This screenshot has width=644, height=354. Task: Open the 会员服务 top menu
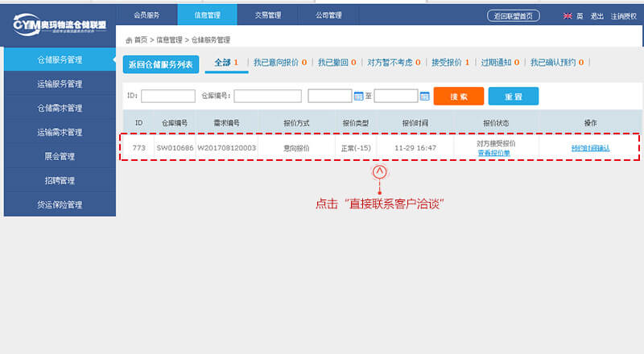pyautogui.click(x=145, y=14)
